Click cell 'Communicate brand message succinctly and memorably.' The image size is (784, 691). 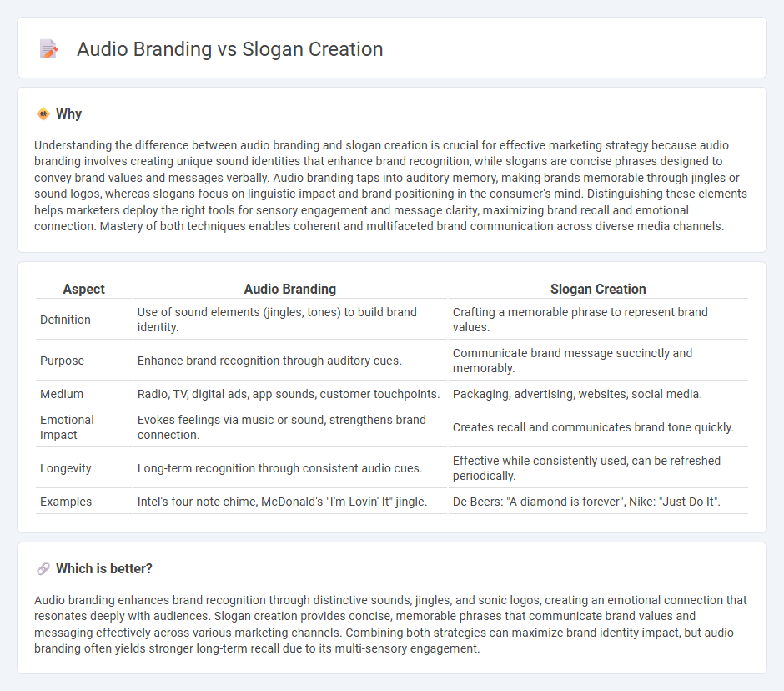click(x=598, y=361)
